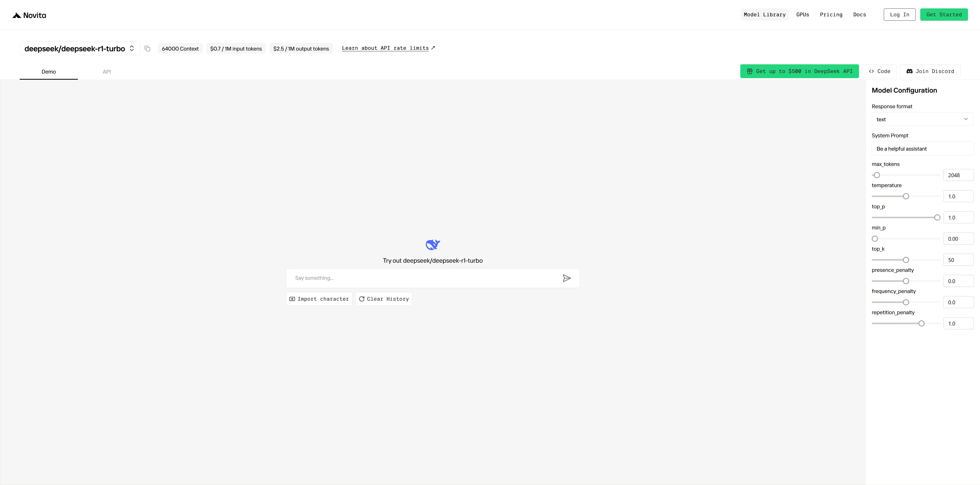Go to the GPUs page
Screen dimensions: 980x485
803,15
